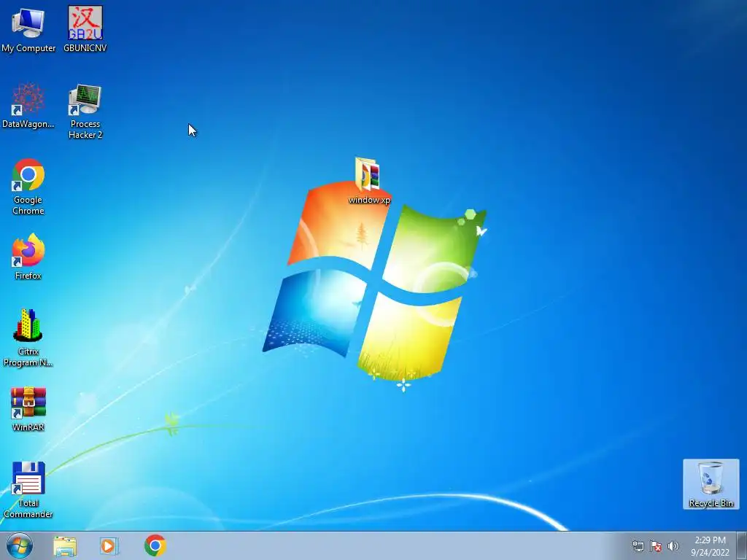Select the GBUNICNV desktop icon
Viewport: 747px width, 560px height.
(x=85, y=28)
